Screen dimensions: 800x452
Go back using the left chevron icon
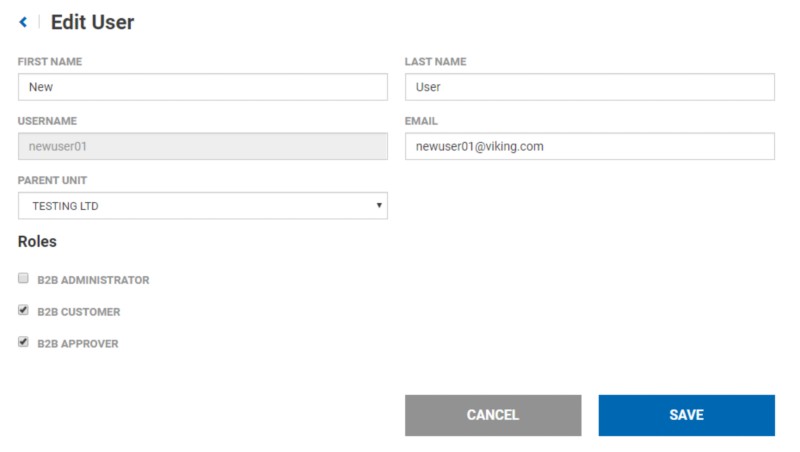coord(23,22)
